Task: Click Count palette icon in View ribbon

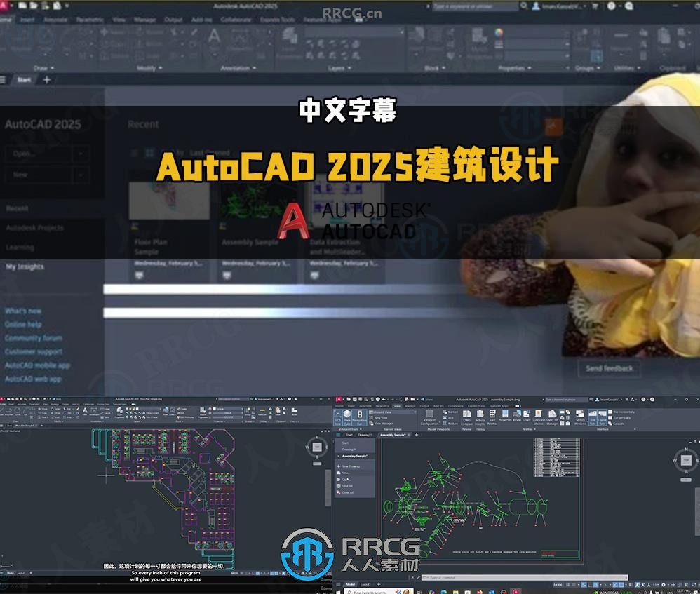Action: coord(526,416)
